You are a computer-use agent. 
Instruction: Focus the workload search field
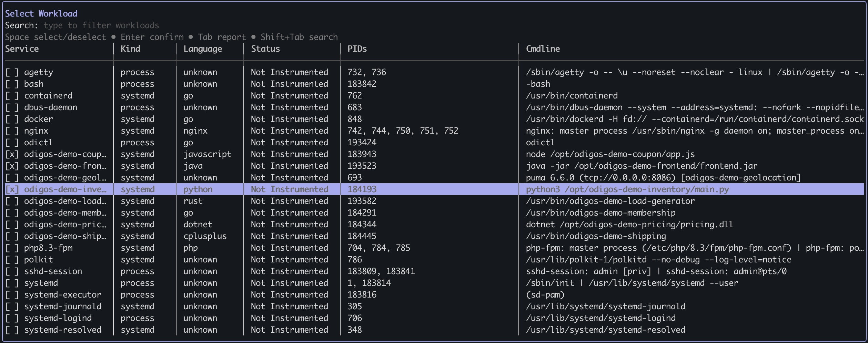[101, 25]
